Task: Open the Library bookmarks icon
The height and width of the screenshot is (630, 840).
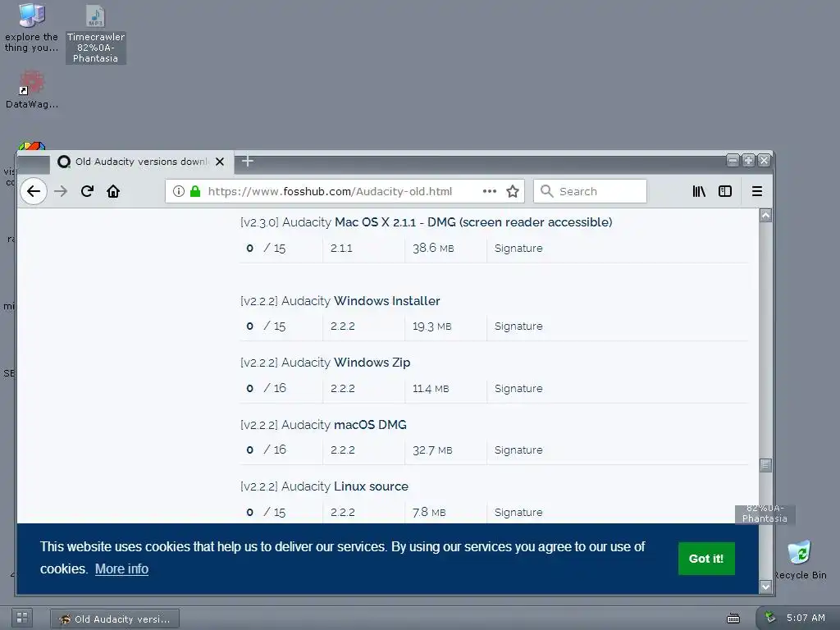Action: click(x=699, y=191)
